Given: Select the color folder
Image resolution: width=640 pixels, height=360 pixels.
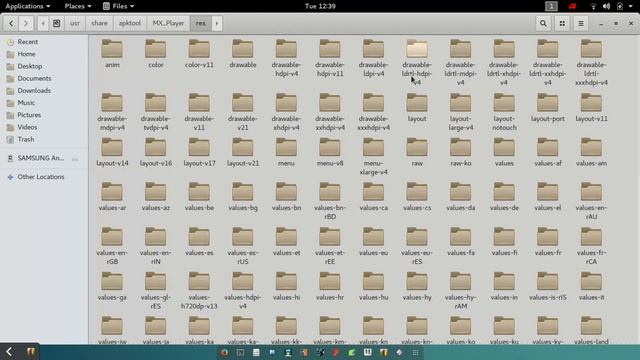Looking at the screenshot, I should pos(156,53).
